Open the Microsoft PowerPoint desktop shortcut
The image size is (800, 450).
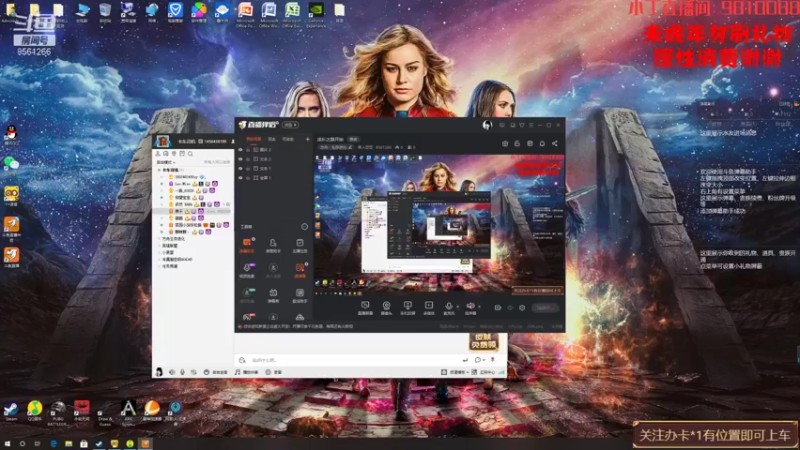[245, 14]
